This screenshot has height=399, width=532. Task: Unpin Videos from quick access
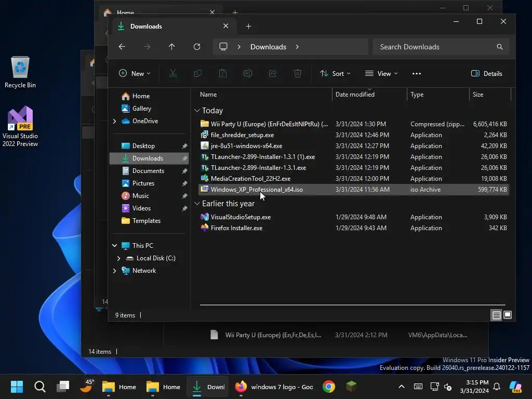(x=184, y=208)
